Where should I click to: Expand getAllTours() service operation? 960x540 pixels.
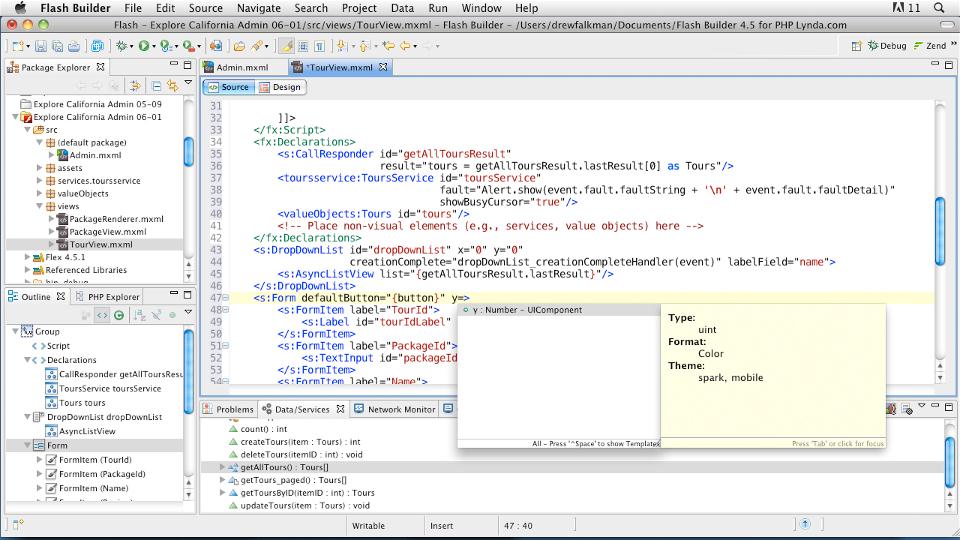click(222, 467)
